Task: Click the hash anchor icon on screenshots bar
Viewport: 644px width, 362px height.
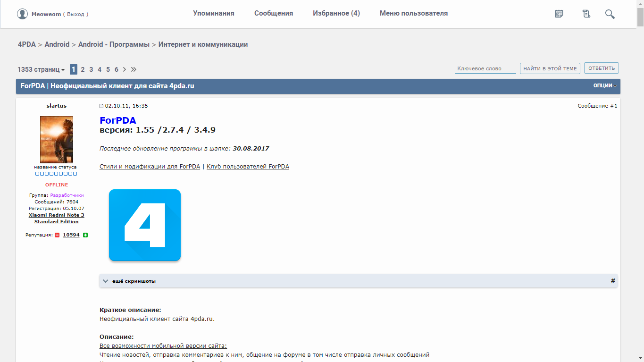Action: (613, 281)
